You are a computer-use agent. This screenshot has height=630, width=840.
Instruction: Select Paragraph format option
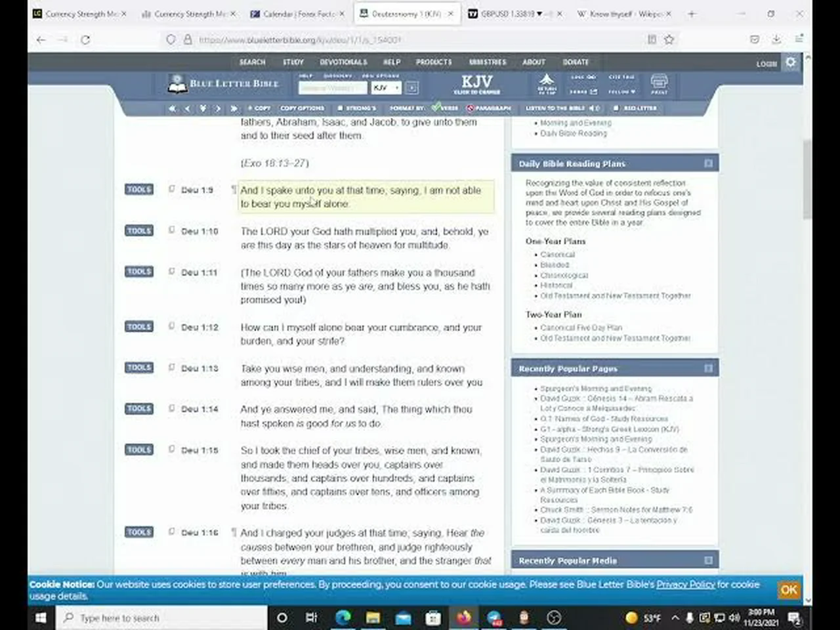point(488,108)
